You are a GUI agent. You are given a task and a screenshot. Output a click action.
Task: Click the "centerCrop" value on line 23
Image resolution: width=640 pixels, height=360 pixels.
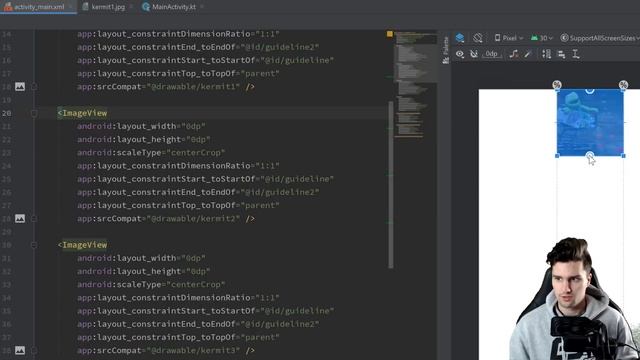click(x=196, y=152)
